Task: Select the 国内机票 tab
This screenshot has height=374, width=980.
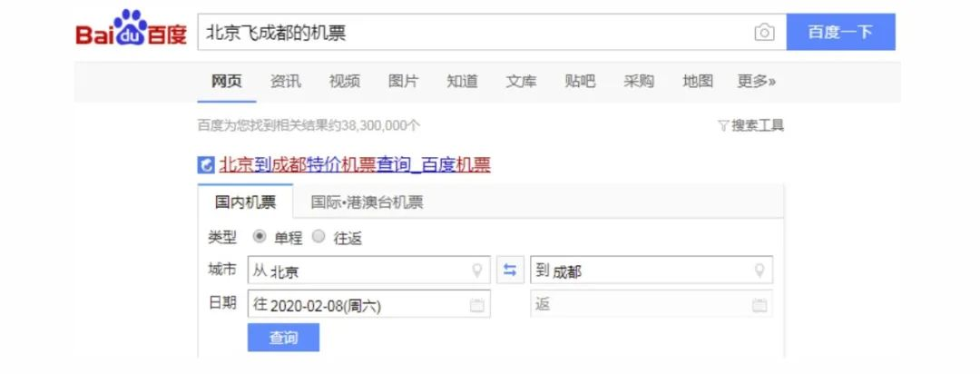Action: pos(245,202)
